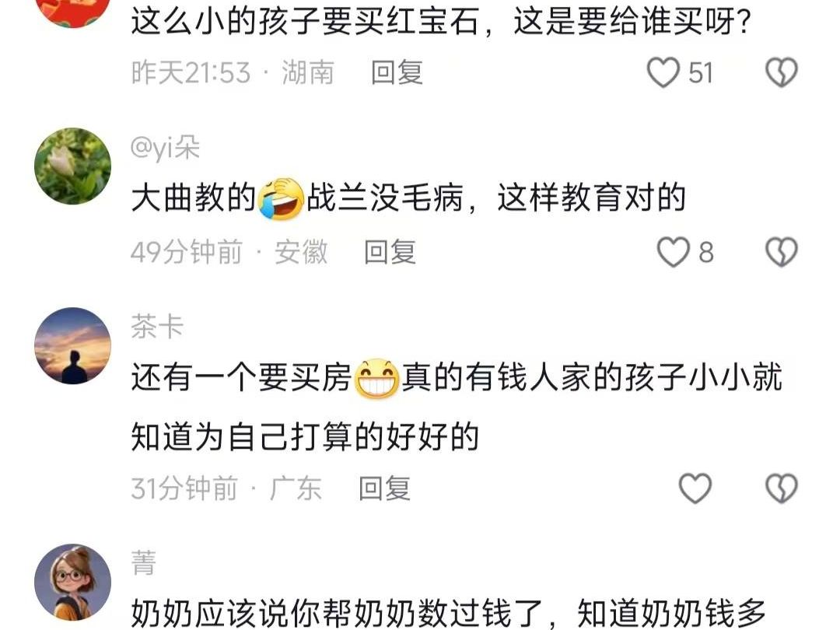Tap the broken-heart icon on @yi朵's comment
The height and width of the screenshot is (630, 840).
782,252
